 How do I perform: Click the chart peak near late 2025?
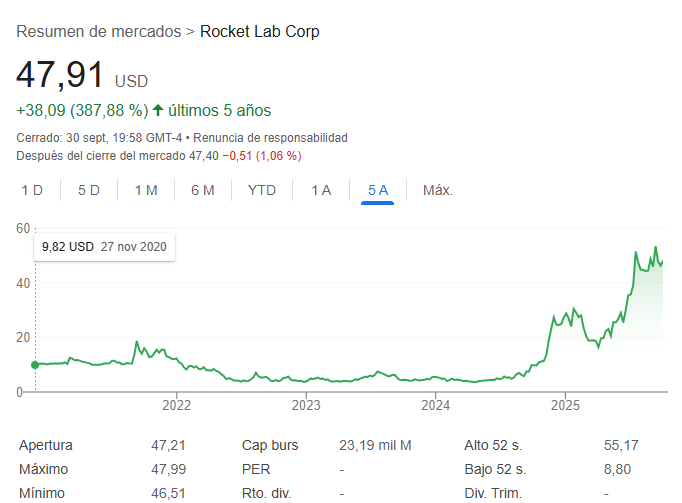[x=656, y=248]
